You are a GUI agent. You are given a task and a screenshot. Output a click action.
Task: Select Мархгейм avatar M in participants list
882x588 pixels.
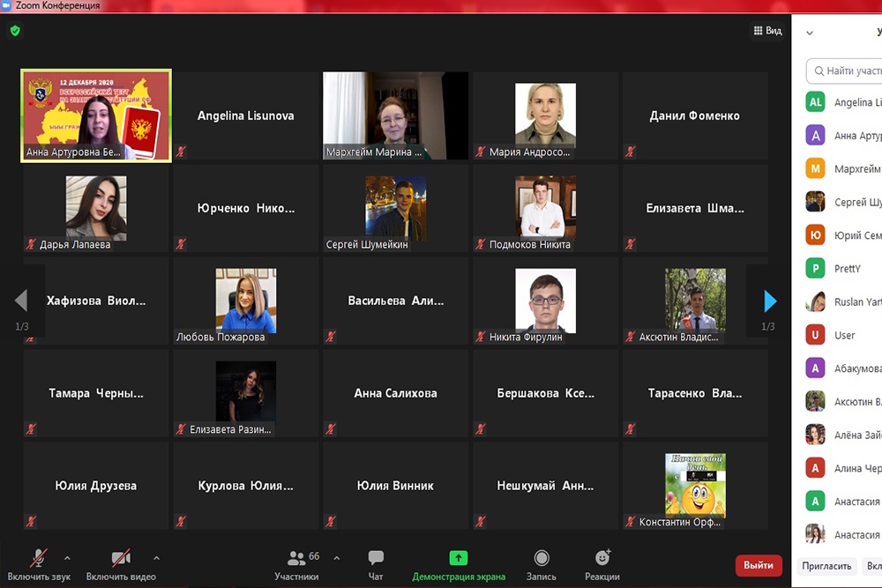point(816,168)
